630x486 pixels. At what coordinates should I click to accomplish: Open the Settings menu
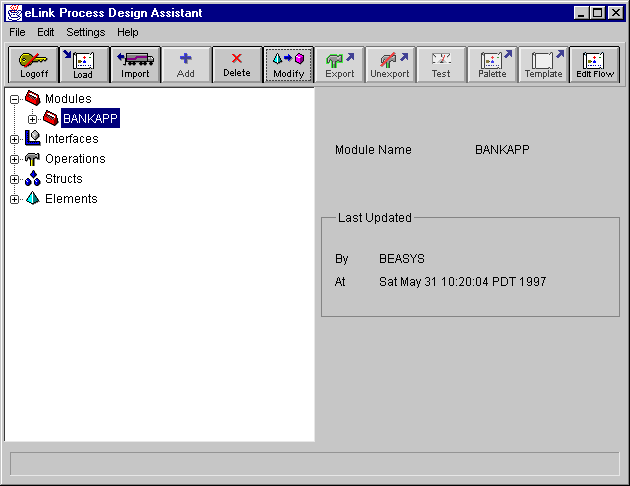[x=86, y=32]
